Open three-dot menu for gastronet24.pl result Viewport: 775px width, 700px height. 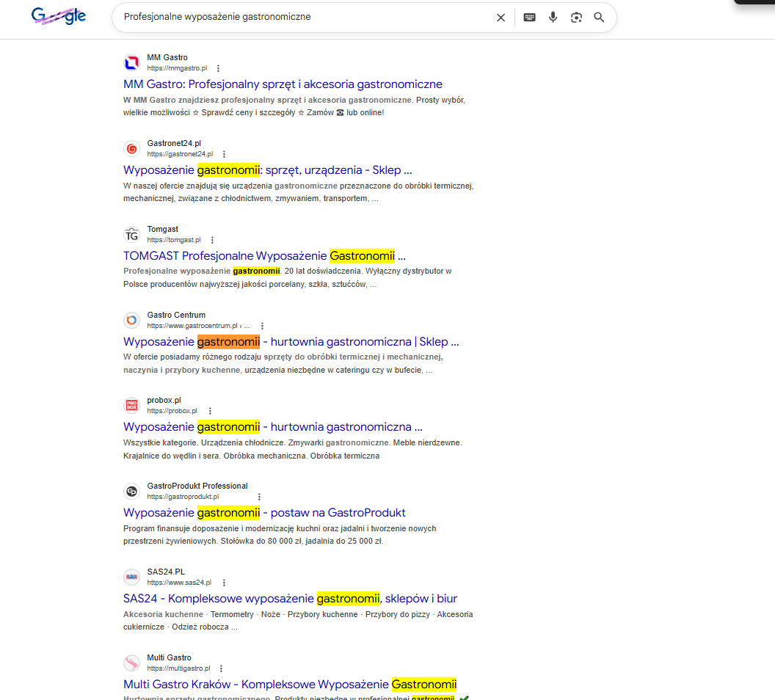tap(224, 154)
